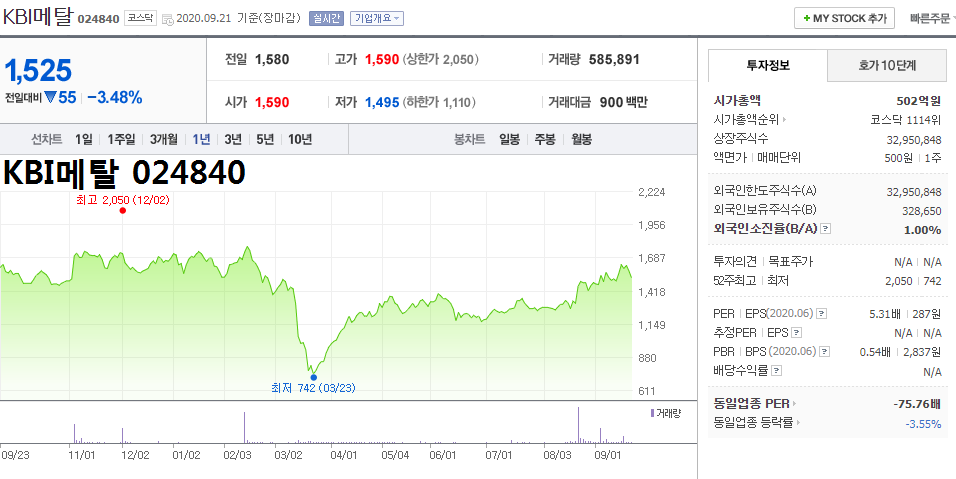This screenshot has height=479, width=956.
Task: Switch to the 투자정보 tab
Action: coord(768,66)
